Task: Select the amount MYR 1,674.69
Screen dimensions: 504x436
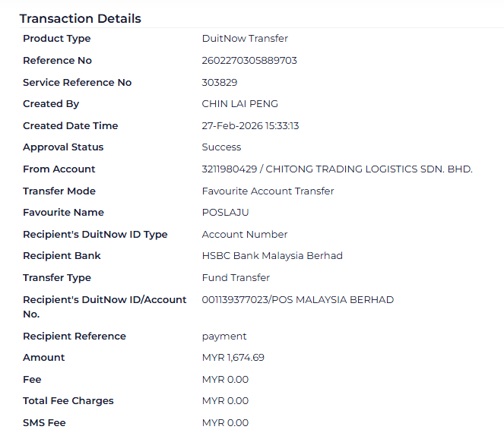Action: click(x=233, y=358)
